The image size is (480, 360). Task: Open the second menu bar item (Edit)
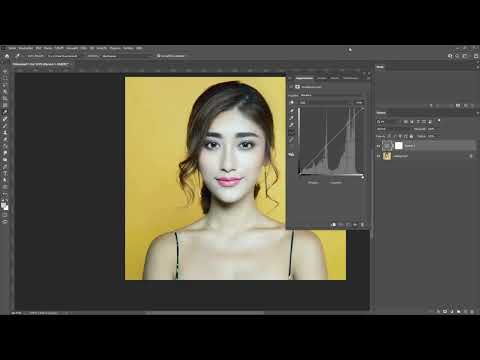pos(26,48)
